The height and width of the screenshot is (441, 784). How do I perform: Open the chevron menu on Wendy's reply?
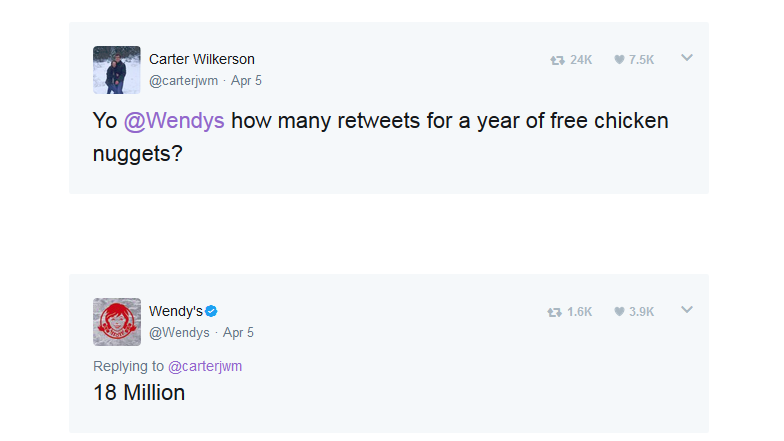(687, 310)
